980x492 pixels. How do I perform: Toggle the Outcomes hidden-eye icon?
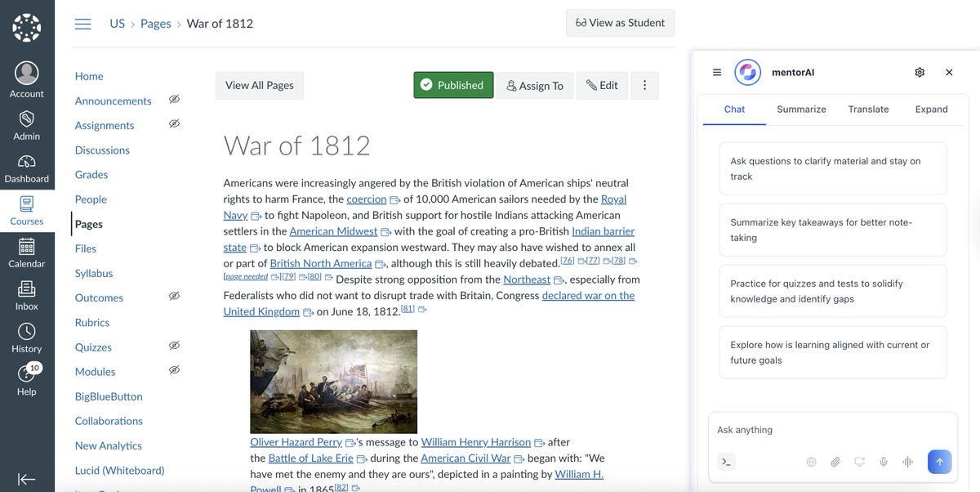click(x=174, y=297)
